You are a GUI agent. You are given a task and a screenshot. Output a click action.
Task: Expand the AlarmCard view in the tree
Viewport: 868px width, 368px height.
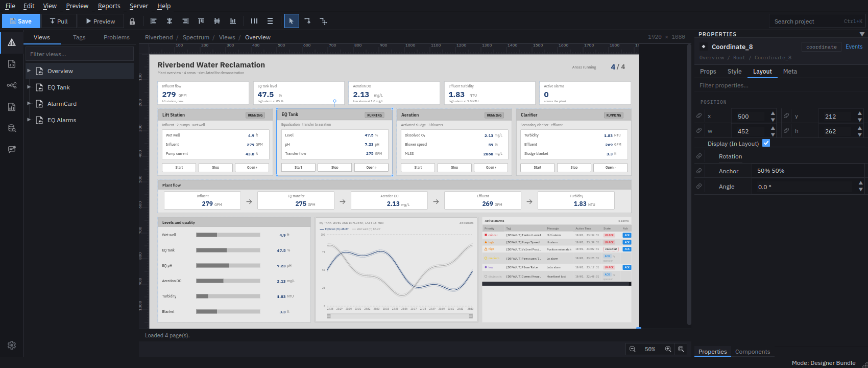(29, 103)
